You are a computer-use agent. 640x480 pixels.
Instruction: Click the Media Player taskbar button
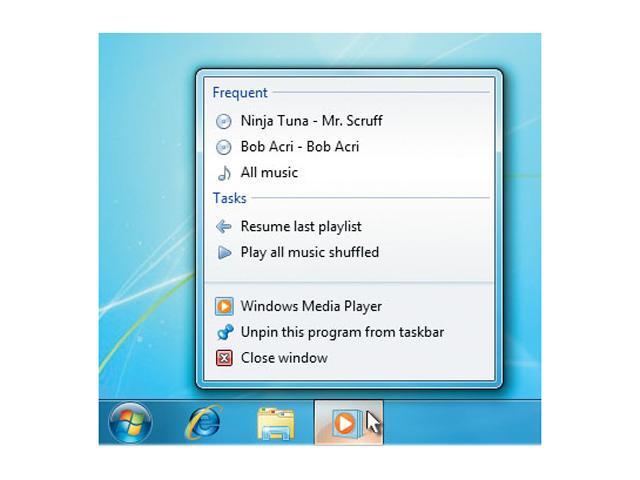[x=345, y=424]
